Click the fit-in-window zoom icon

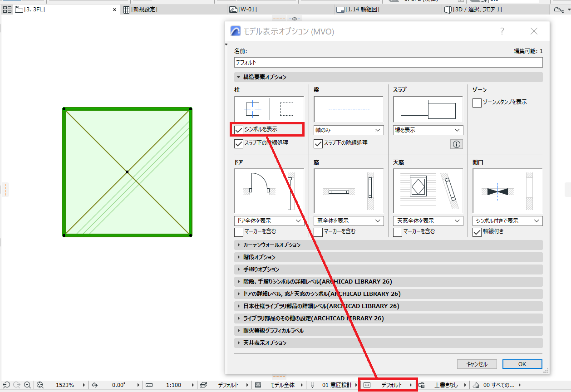click(40, 385)
